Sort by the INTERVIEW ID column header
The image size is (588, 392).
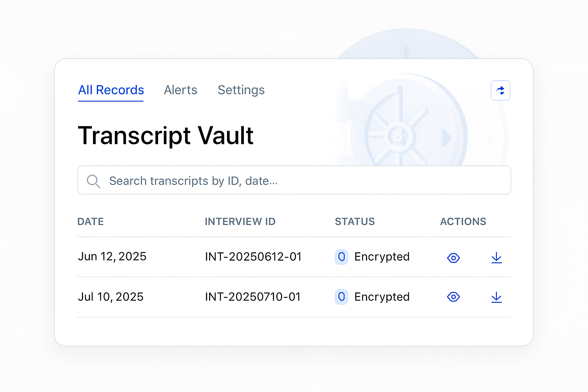click(x=240, y=222)
